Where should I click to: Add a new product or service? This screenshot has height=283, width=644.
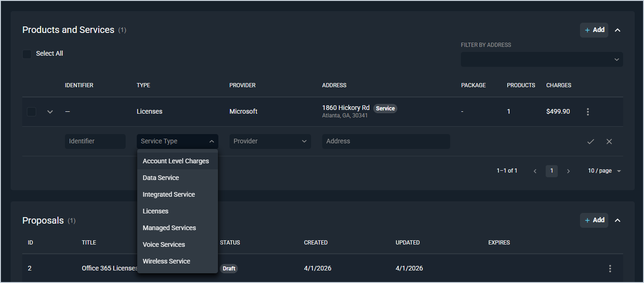click(x=594, y=30)
